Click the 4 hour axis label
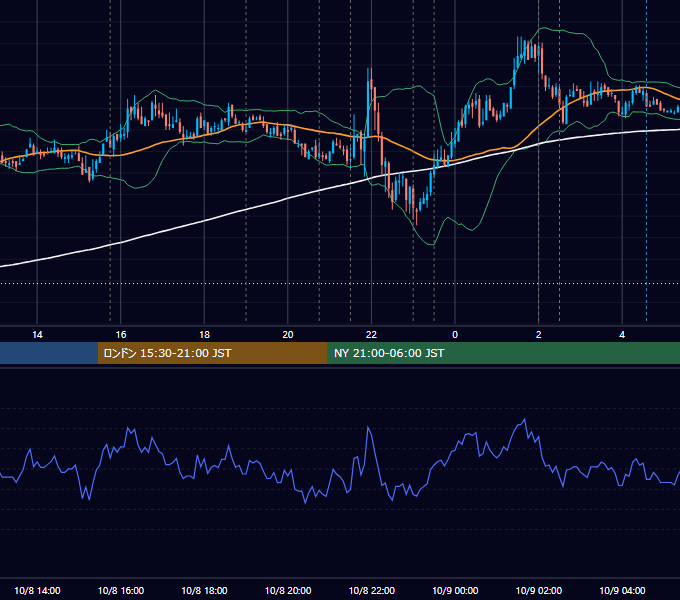 (622, 335)
